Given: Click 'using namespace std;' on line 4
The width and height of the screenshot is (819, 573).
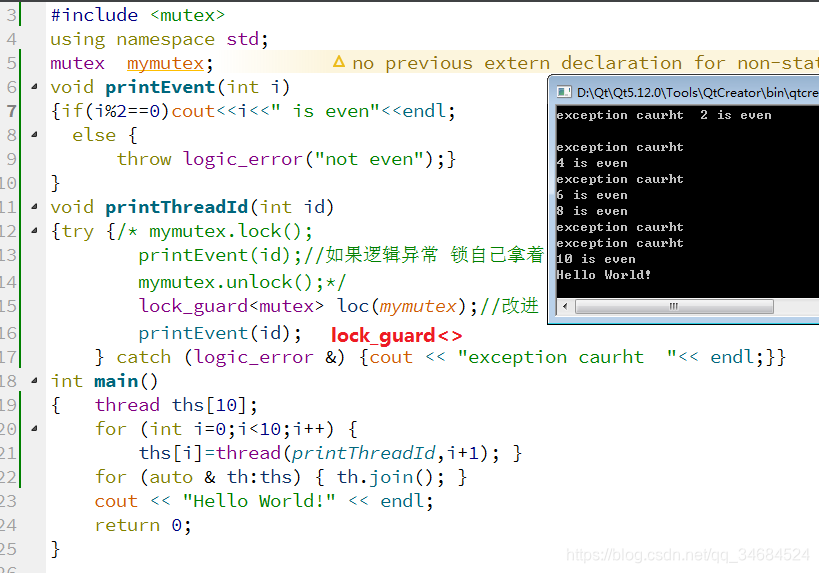Looking at the screenshot, I should pyautogui.click(x=159, y=39).
